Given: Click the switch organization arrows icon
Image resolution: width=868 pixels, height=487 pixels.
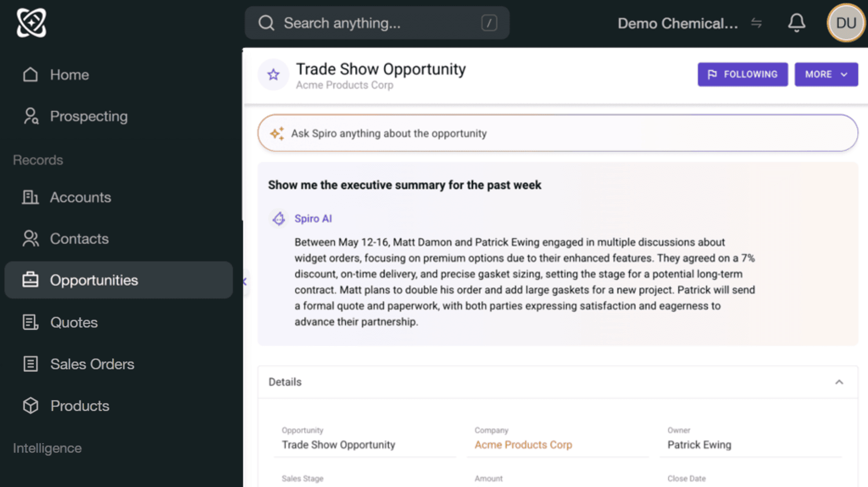Looking at the screenshot, I should (x=756, y=23).
